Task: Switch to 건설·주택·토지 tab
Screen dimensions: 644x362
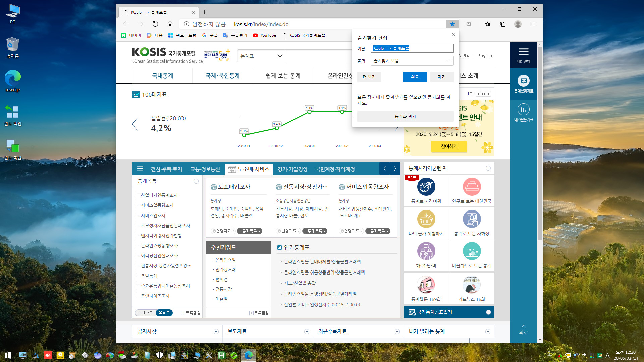Action: pyautogui.click(x=166, y=169)
